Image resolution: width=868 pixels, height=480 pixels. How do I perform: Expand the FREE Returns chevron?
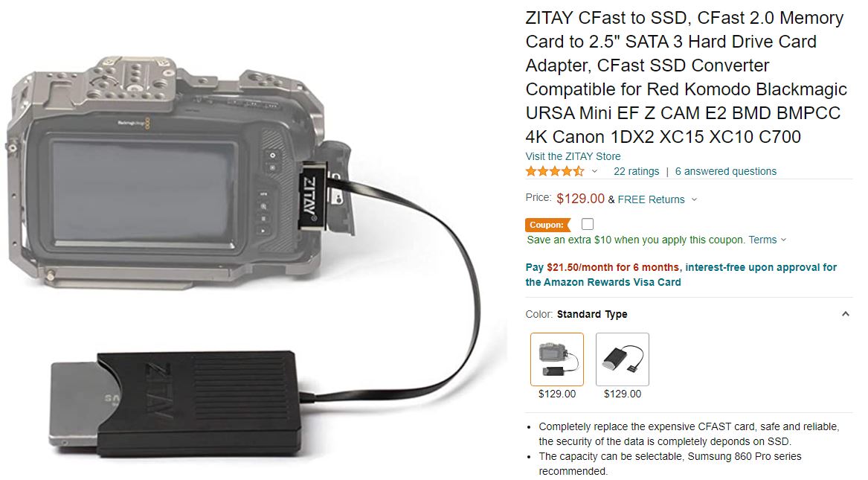(x=694, y=199)
